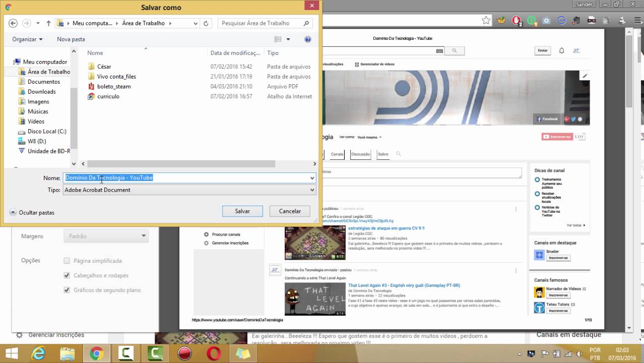Open the Canais tab in preview
The height and width of the screenshot is (363, 644).
pyautogui.click(x=337, y=154)
